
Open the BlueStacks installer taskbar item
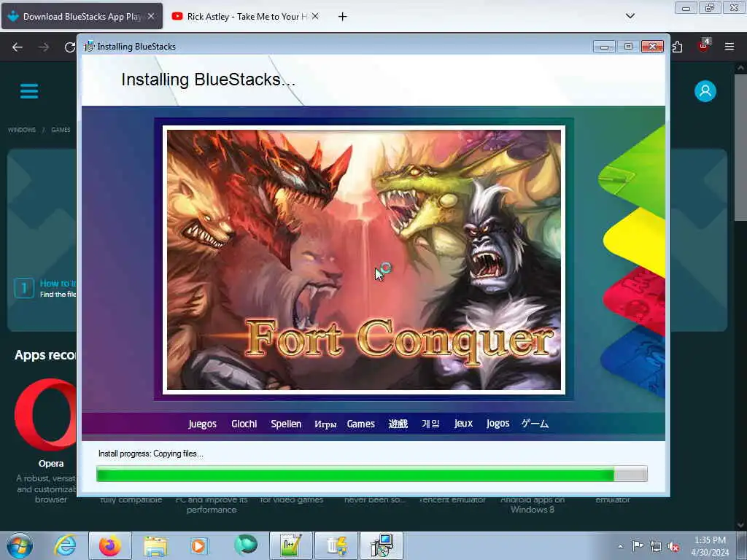382,545
